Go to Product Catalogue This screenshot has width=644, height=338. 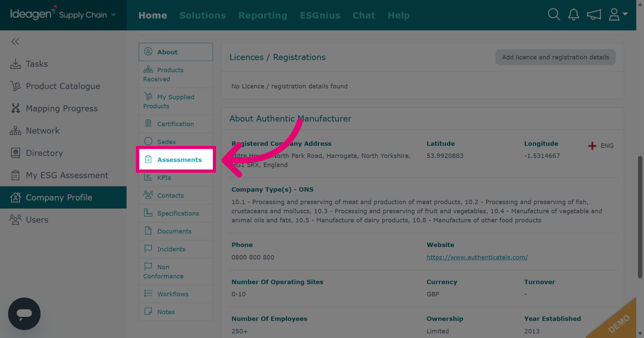pyautogui.click(x=63, y=86)
